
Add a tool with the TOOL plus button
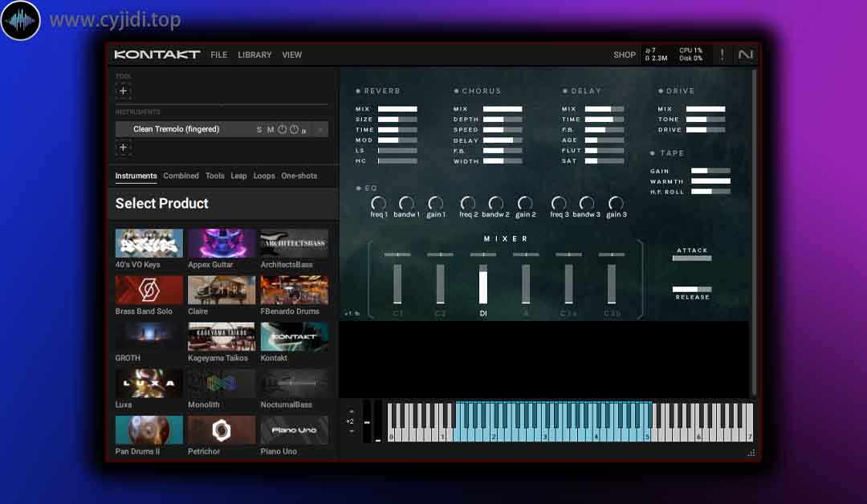(x=124, y=91)
